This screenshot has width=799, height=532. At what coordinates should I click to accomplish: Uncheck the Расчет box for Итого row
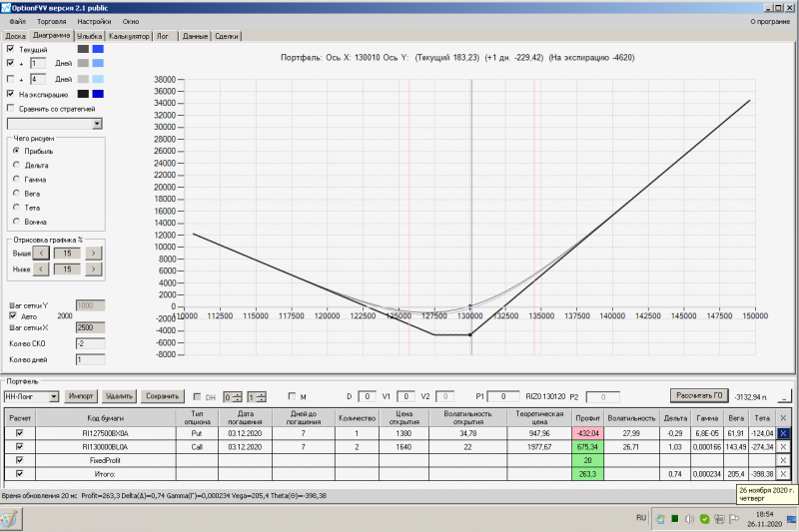[19, 473]
